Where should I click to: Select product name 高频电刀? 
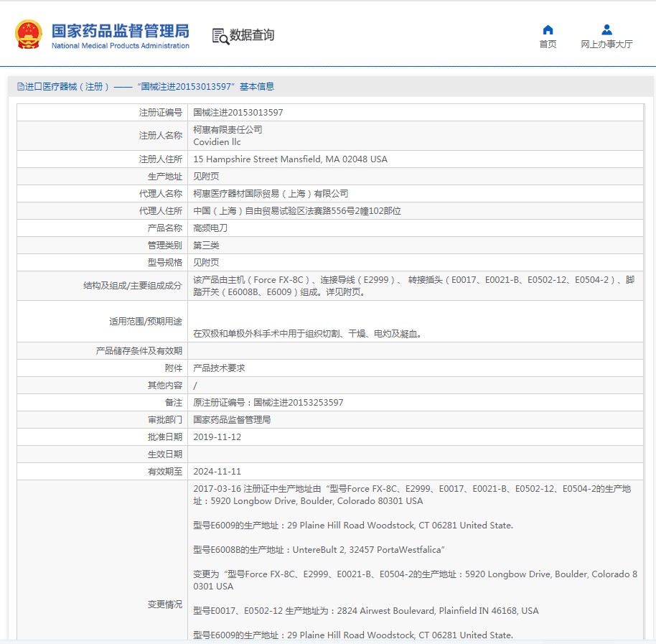(x=210, y=228)
